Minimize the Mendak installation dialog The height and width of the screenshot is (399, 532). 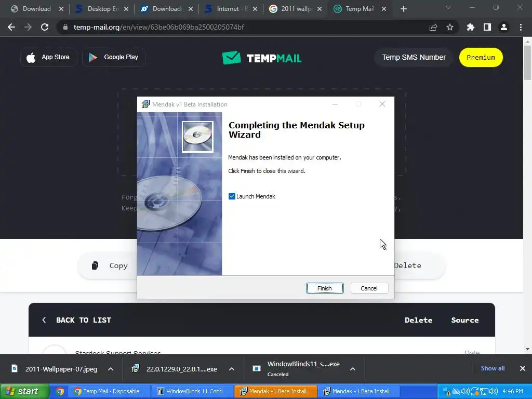click(x=335, y=104)
